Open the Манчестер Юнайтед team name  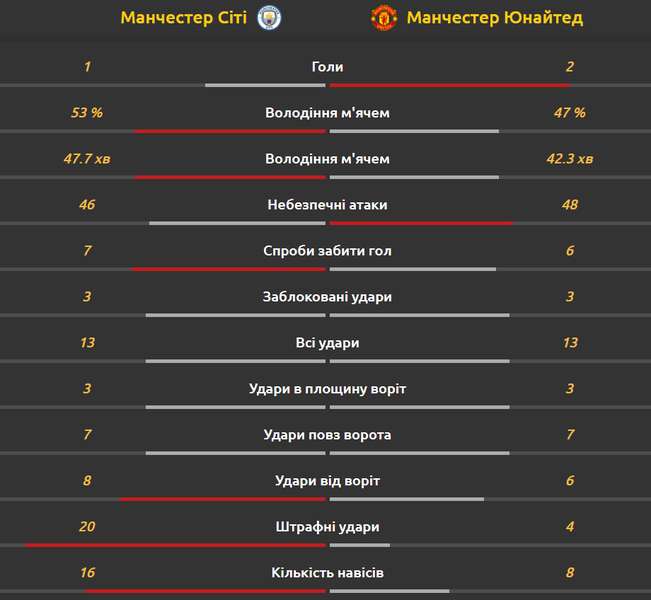[495, 18]
